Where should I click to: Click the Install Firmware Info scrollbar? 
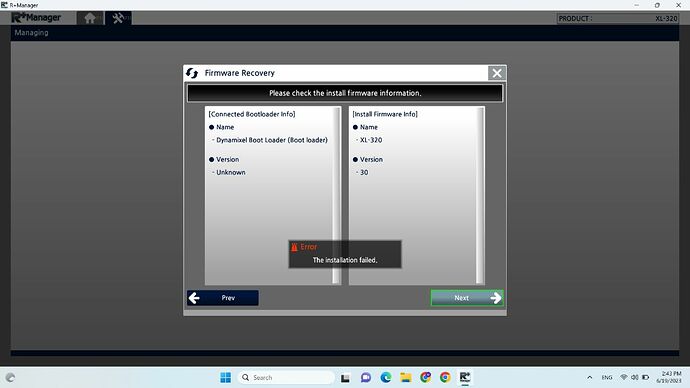[x=480, y=195]
